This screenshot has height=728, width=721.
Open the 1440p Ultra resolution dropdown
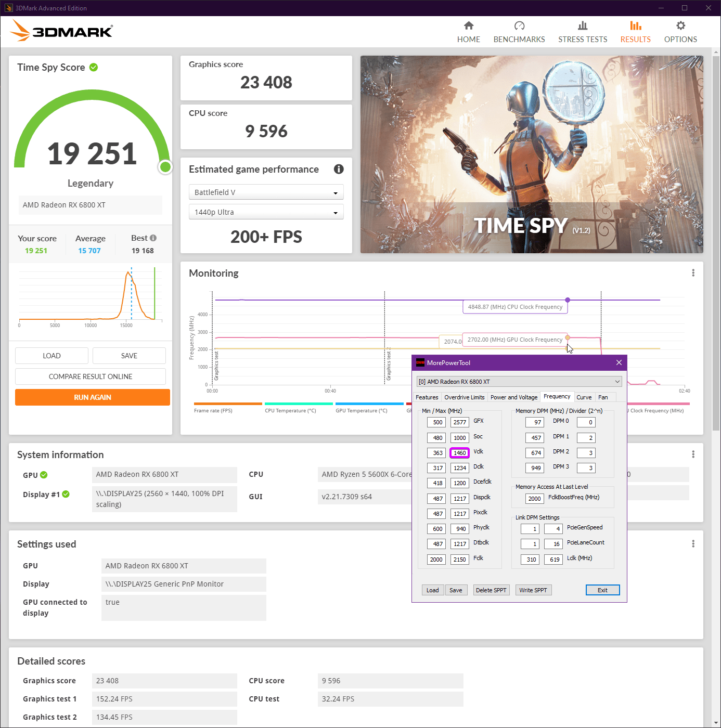coord(266,212)
